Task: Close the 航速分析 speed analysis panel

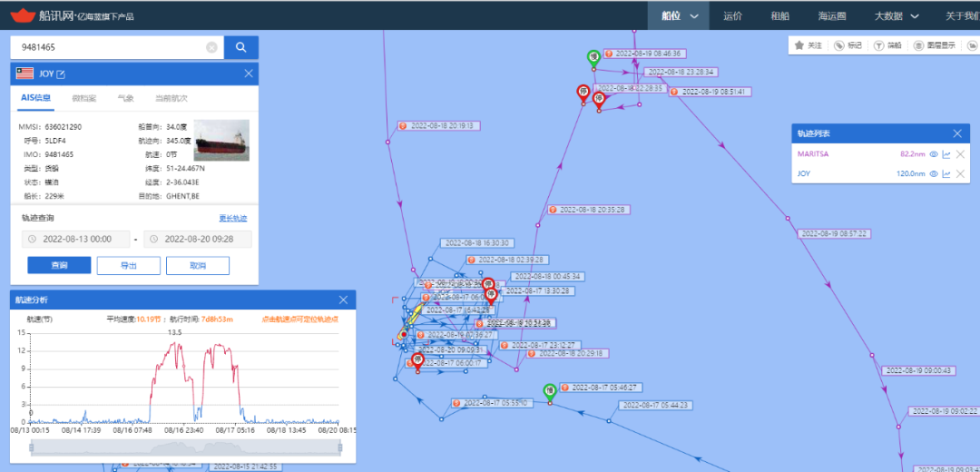Action: [343, 300]
